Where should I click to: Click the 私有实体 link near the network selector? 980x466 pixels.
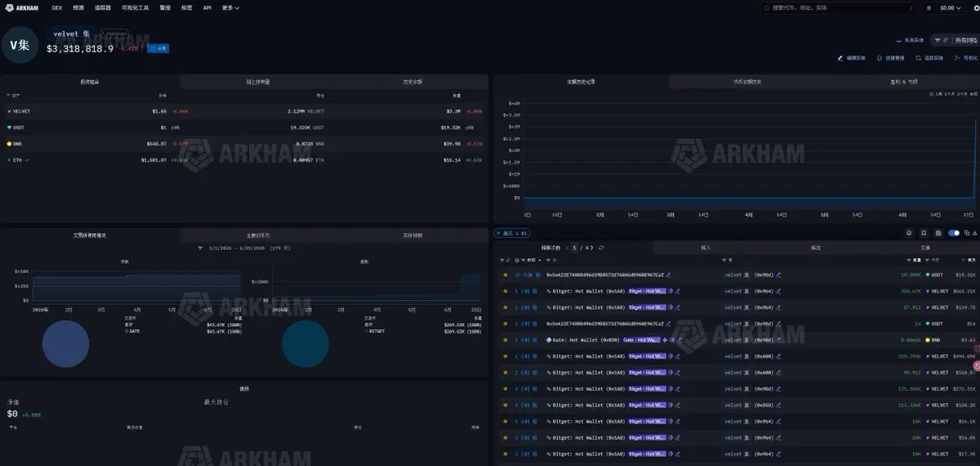(910, 39)
